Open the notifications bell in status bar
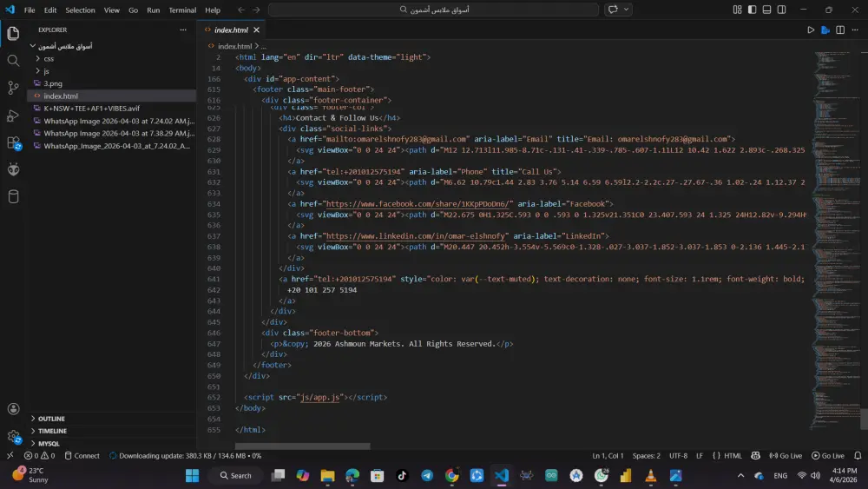The height and width of the screenshot is (489, 868). 858,456
